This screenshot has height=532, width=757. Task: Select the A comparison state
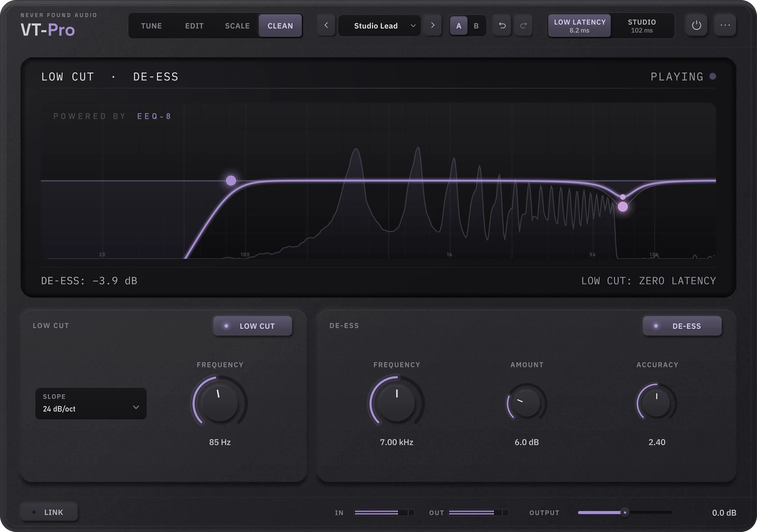[459, 26]
